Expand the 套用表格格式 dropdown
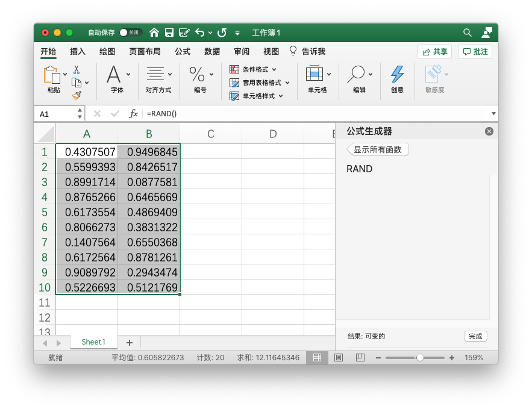Viewport: 532px width, 409px height. (260, 83)
